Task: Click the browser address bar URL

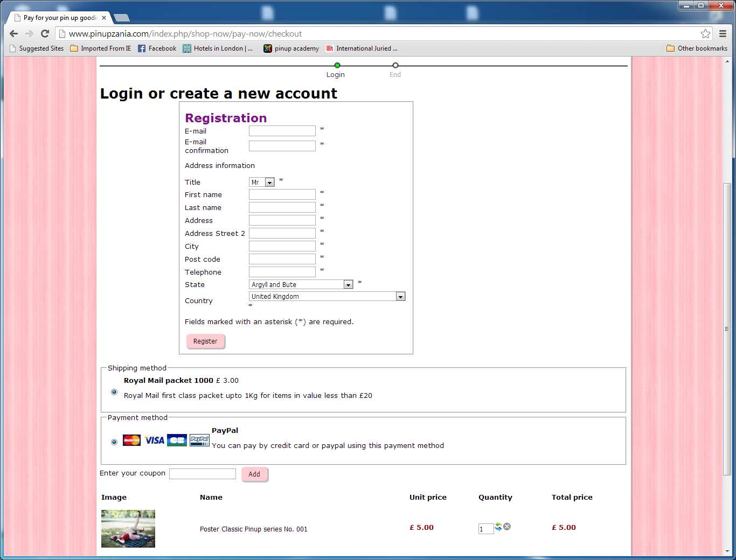Action: click(x=185, y=34)
